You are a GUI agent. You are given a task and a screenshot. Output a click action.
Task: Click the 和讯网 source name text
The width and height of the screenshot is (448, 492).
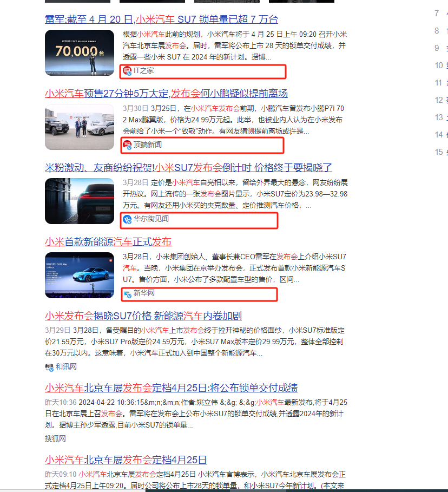66,367
